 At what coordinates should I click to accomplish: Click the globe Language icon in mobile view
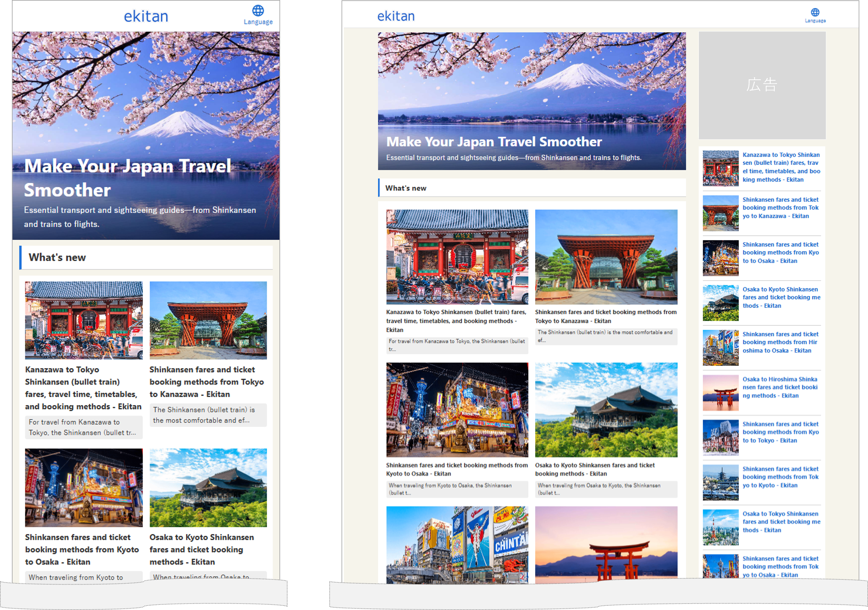coord(258,11)
